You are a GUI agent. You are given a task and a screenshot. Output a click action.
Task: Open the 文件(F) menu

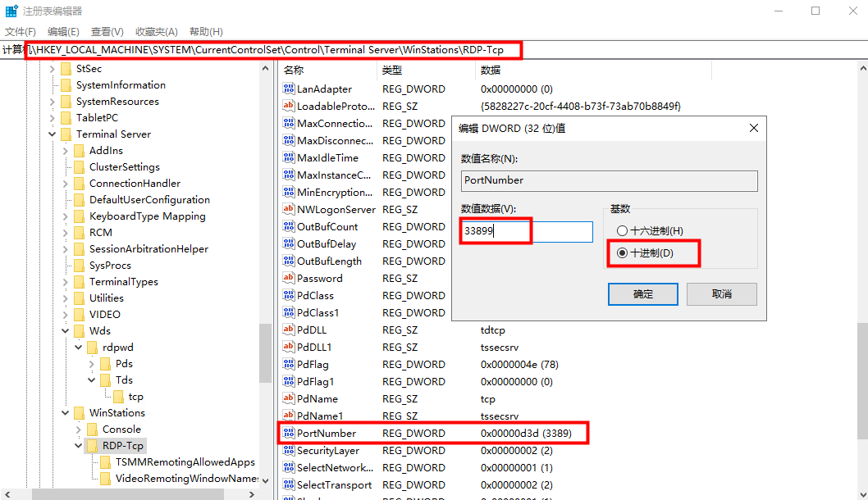tap(21, 32)
